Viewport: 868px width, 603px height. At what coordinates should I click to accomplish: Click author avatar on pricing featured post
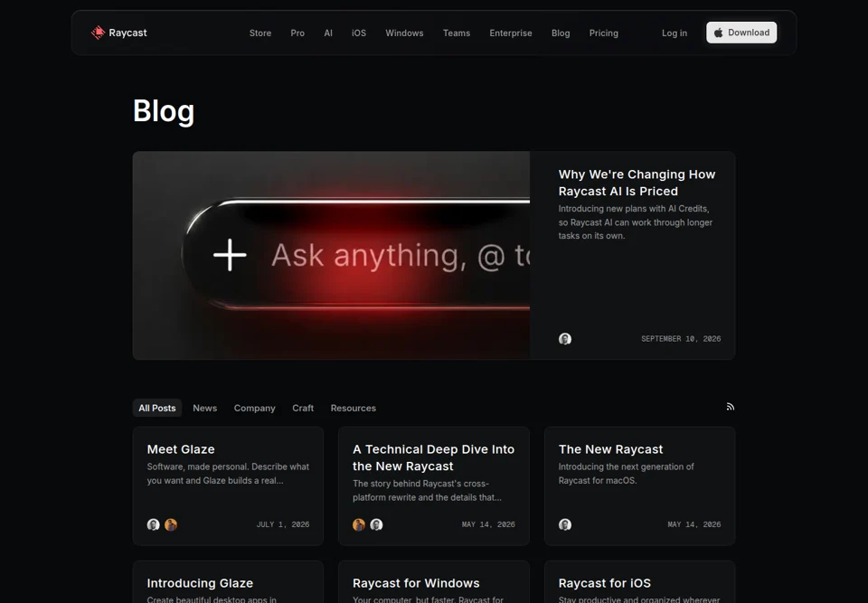point(564,339)
